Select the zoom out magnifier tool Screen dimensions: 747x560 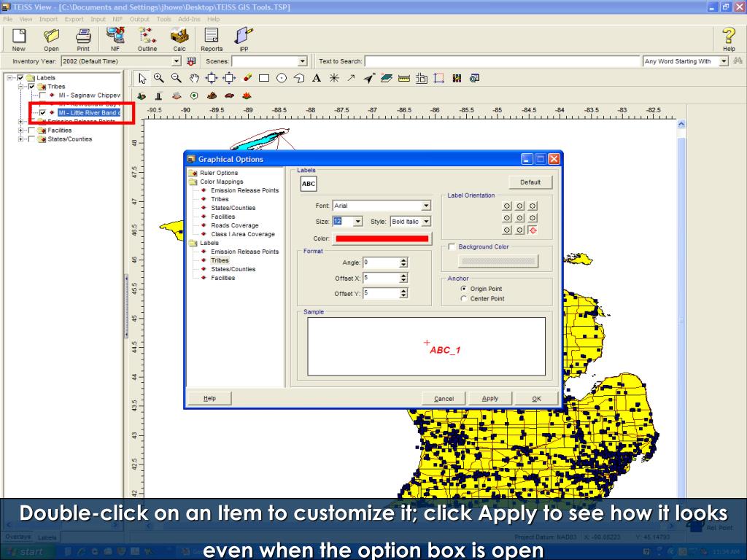[x=177, y=79]
